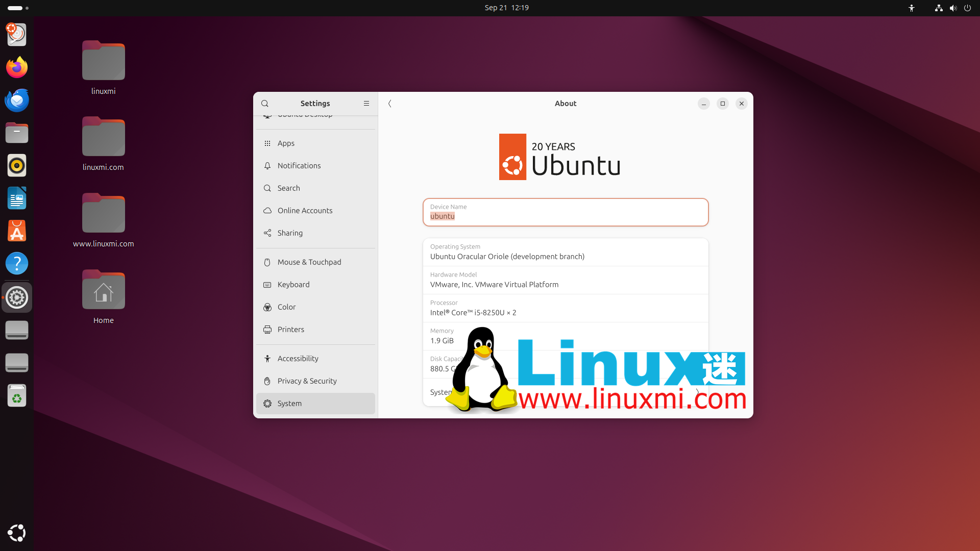Maximize the Settings window
980x551 pixels.
pyautogui.click(x=723, y=104)
